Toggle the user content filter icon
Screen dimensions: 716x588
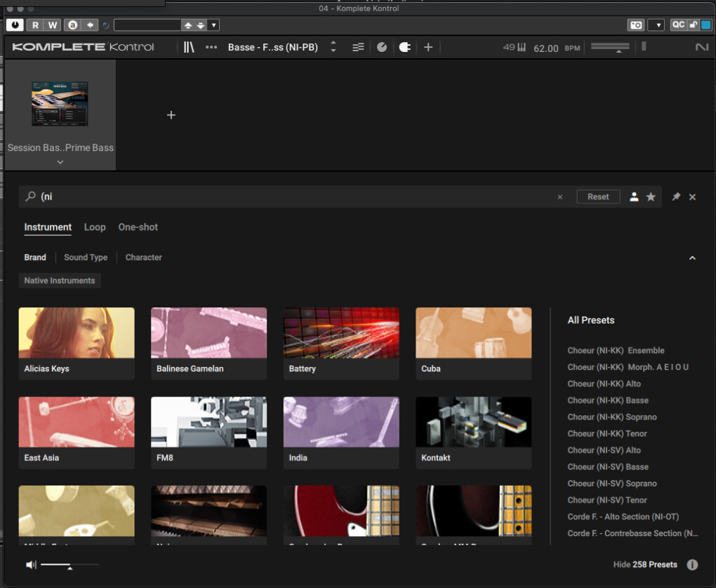click(634, 196)
